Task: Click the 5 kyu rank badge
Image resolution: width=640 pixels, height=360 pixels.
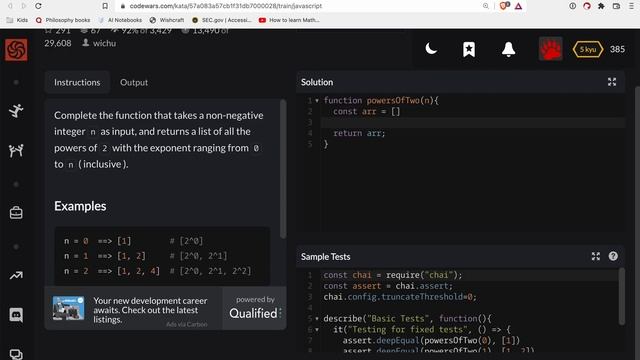Action: coord(588,49)
